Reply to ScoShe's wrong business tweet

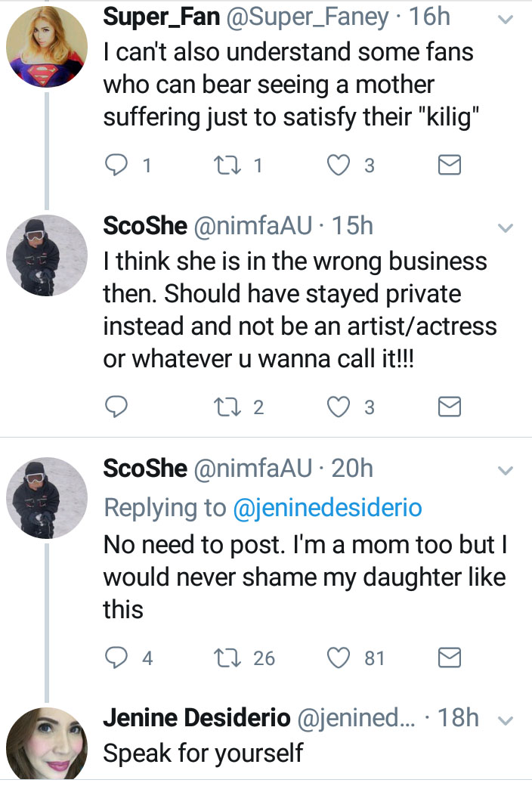116,407
